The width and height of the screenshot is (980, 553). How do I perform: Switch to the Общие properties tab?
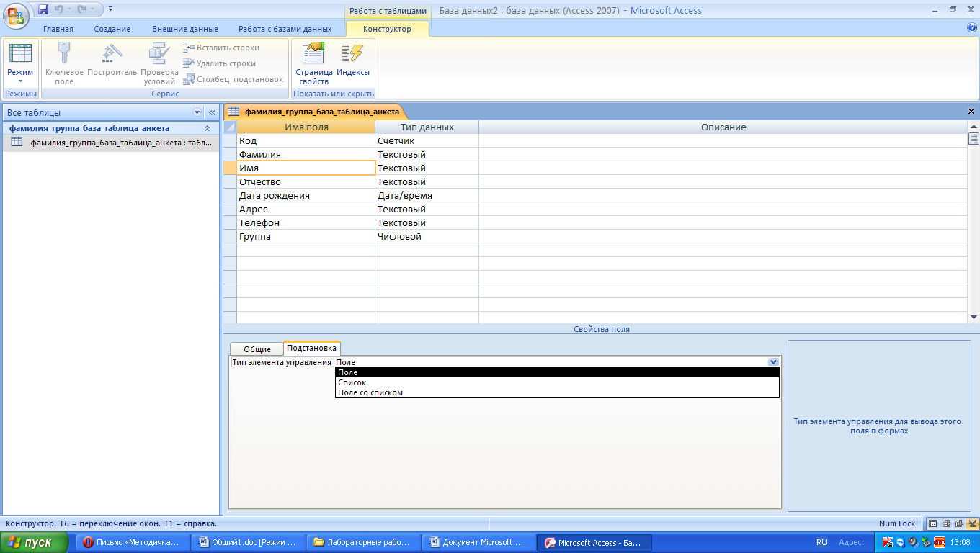[x=257, y=349]
